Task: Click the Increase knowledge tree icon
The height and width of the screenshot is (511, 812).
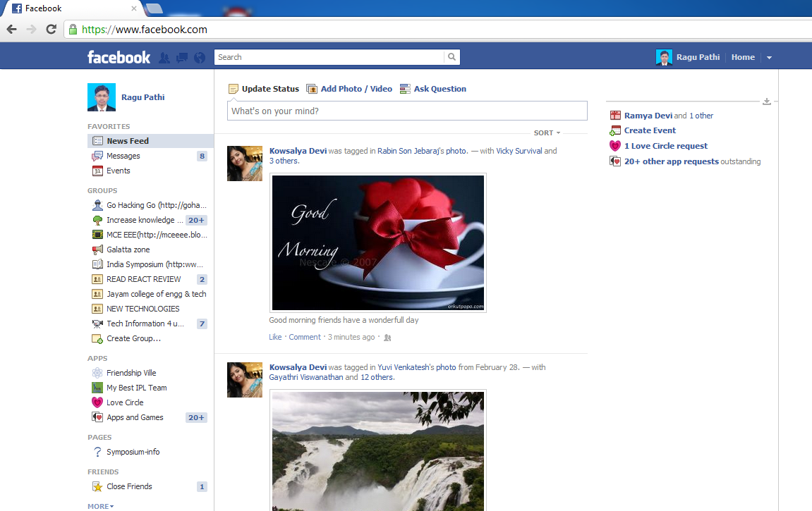Action: tap(97, 221)
